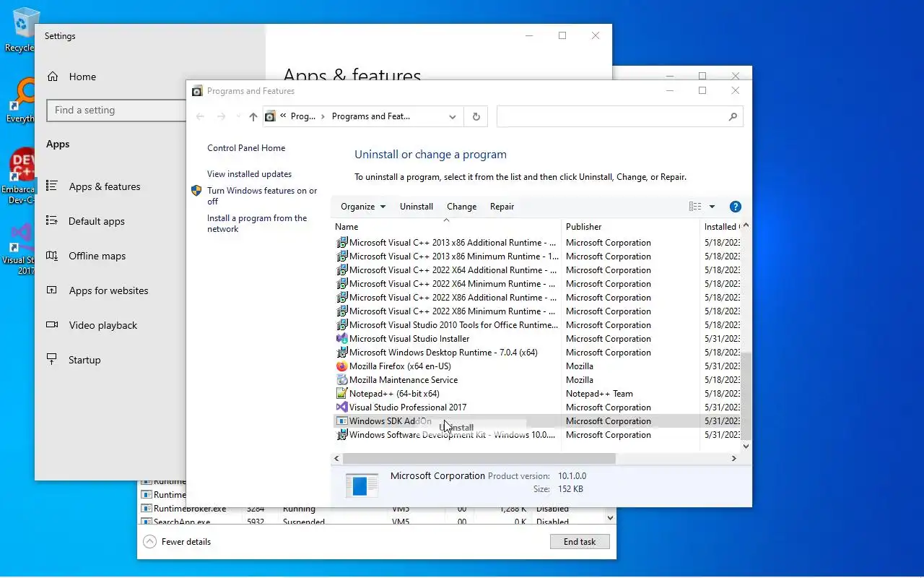
Task: Open Default apps in Settings
Action: 97,221
